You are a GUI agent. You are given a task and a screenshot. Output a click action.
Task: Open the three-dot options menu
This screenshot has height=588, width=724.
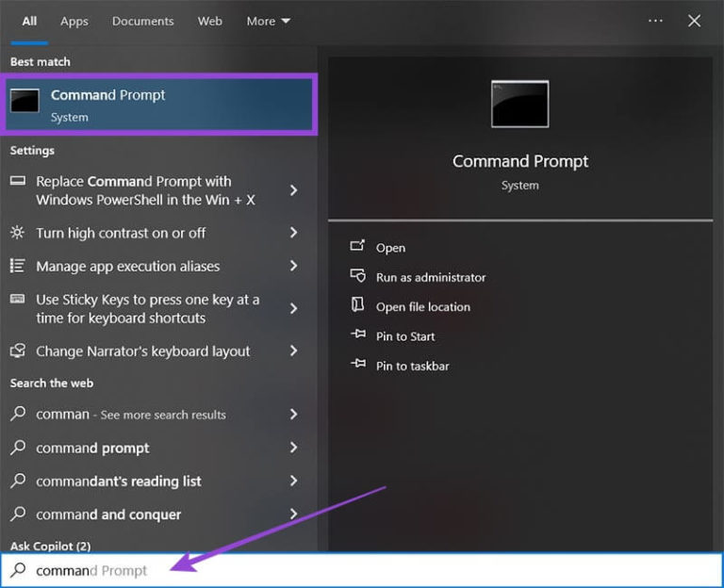tap(655, 21)
